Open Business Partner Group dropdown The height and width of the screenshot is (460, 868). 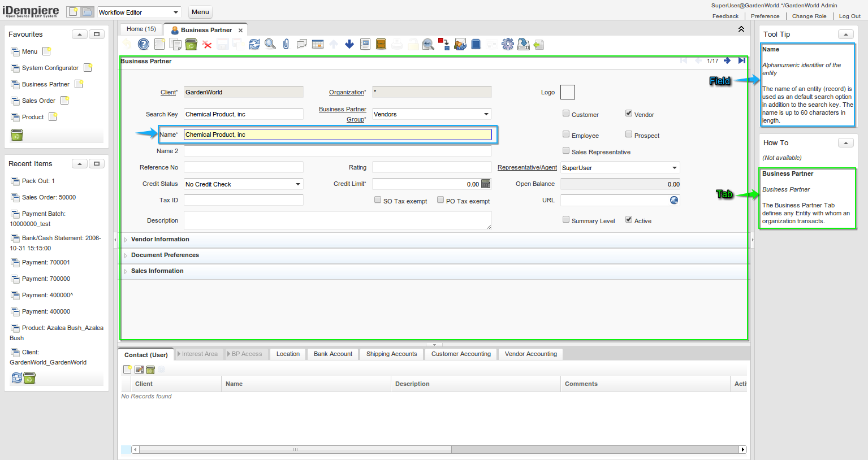click(486, 114)
